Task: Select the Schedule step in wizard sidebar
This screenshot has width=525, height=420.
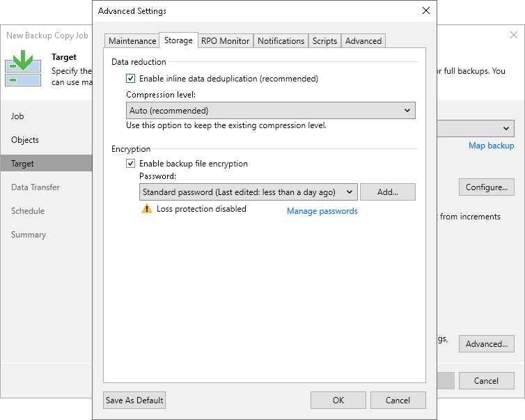Action: tap(28, 211)
